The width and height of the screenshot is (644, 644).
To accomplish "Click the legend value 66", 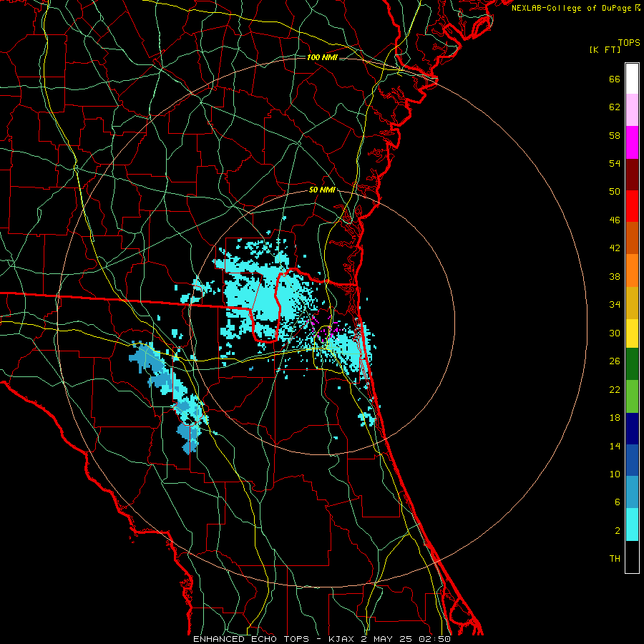I will 615,79.
